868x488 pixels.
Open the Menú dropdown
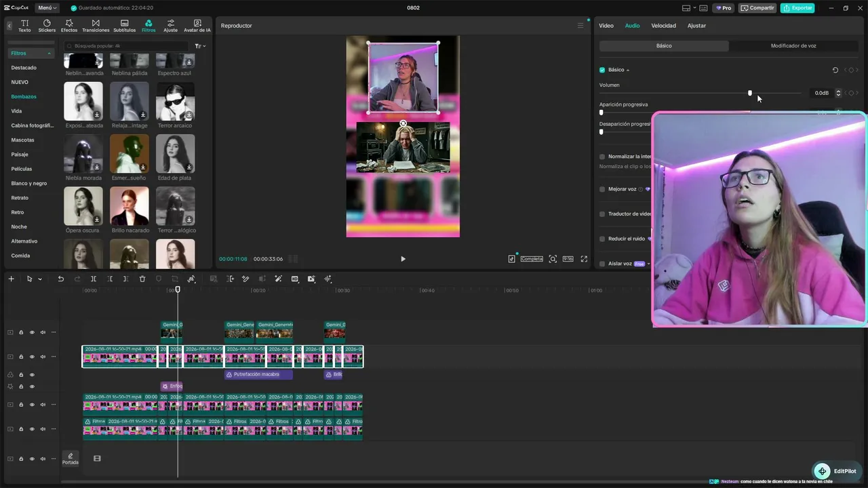tap(47, 8)
